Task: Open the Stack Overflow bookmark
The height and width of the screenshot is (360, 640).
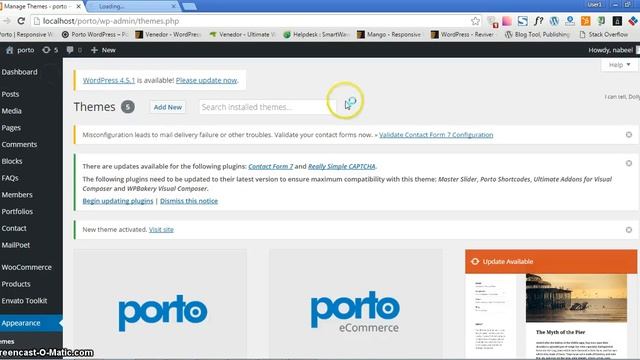Action: click(x=604, y=35)
